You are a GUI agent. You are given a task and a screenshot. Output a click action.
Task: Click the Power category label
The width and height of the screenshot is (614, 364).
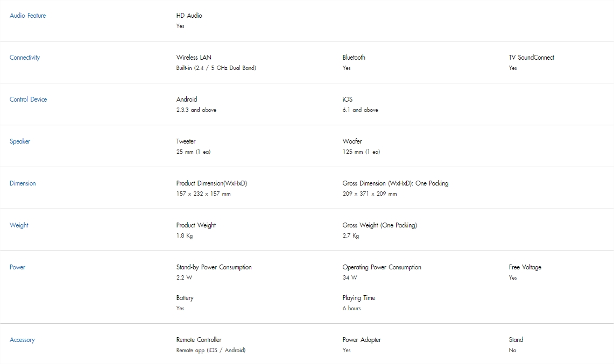click(x=18, y=267)
